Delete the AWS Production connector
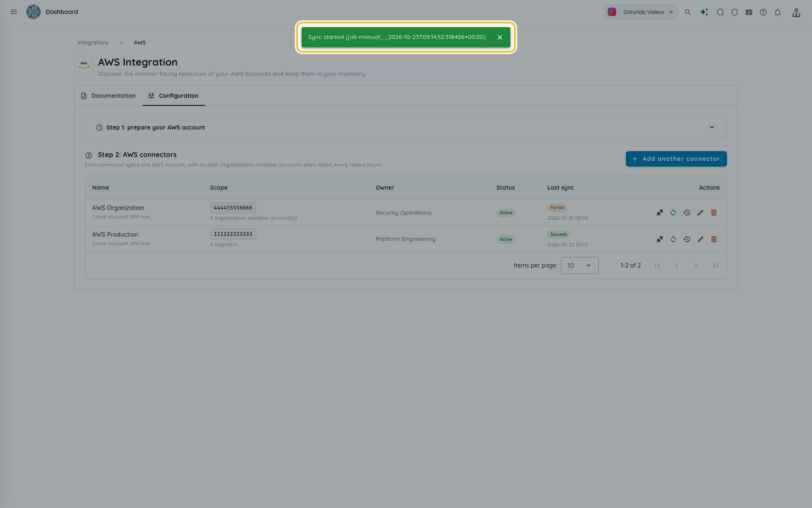Image resolution: width=812 pixels, height=508 pixels. click(714, 239)
